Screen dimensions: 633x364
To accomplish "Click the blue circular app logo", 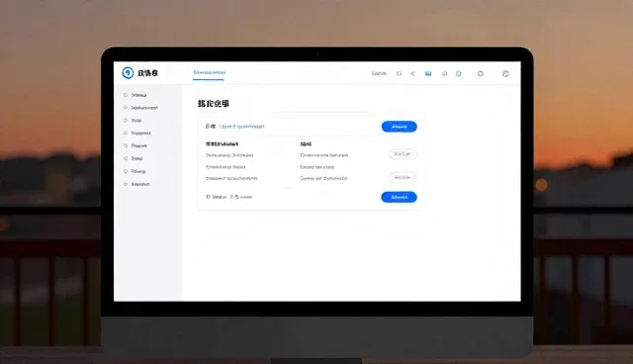I will (x=128, y=73).
